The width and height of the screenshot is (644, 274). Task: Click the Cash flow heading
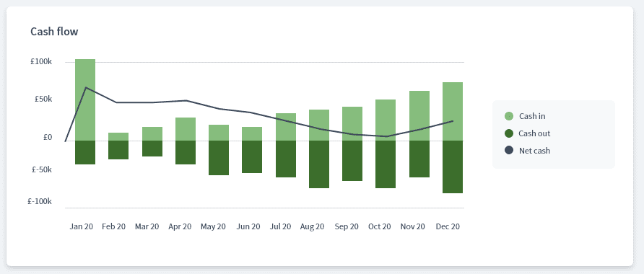54,31
